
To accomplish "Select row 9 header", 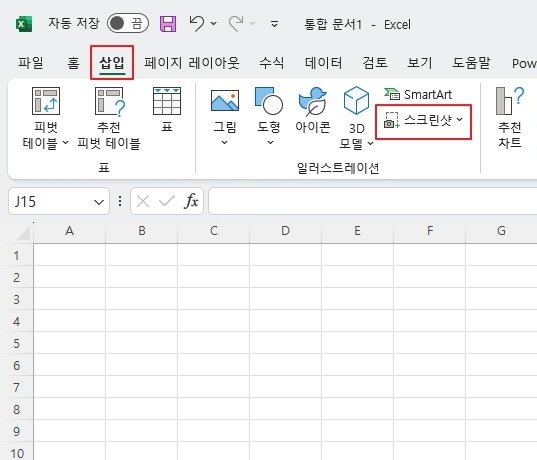I will (16, 431).
